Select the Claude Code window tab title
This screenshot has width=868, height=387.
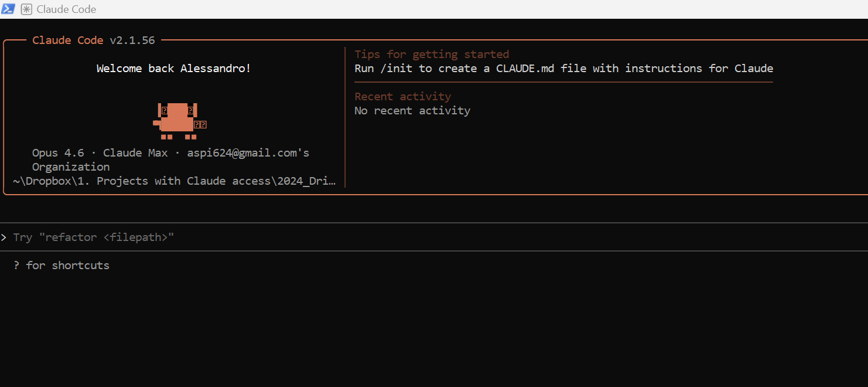tap(66, 9)
